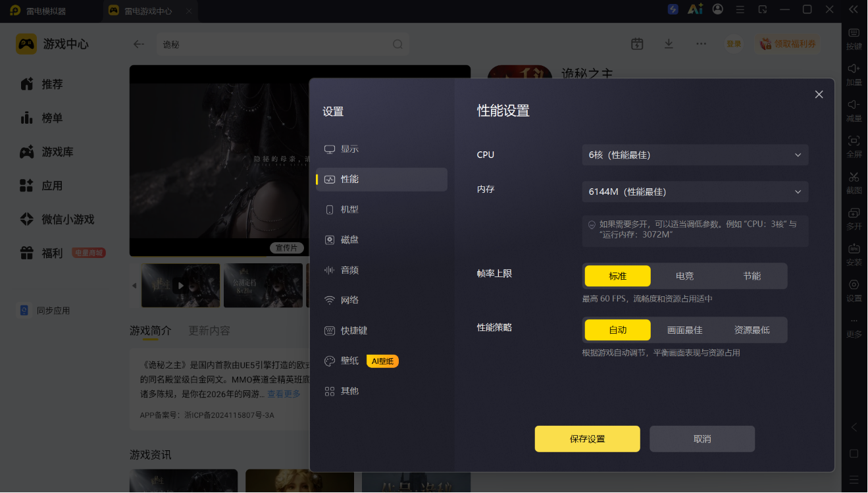This screenshot has width=868, height=493.
Task: Select 自动 performance strategy
Action: [617, 330]
